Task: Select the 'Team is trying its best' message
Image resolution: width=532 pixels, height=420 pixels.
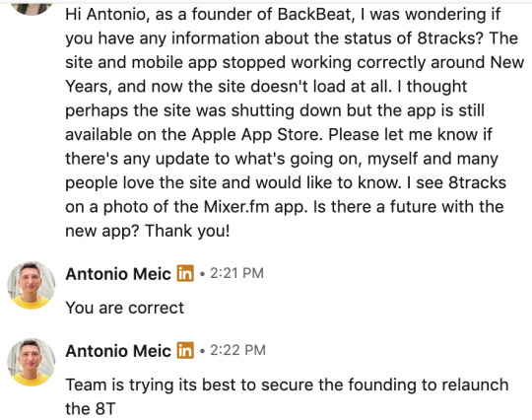Action: pos(287,396)
